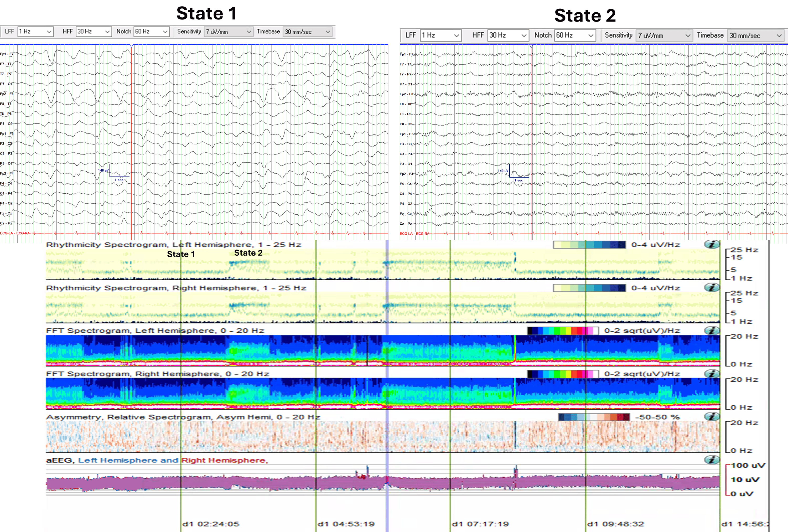Image resolution: width=788 pixels, height=532 pixels.
Task: Click the d1 04:53:19 timeline marker
Action: (x=346, y=524)
